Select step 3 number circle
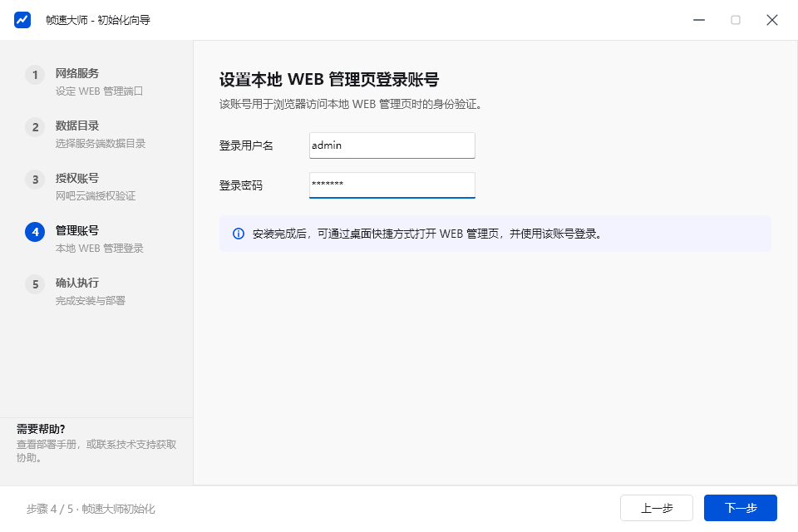The height and width of the screenshot is (532, 798). (x=35, y=180)
